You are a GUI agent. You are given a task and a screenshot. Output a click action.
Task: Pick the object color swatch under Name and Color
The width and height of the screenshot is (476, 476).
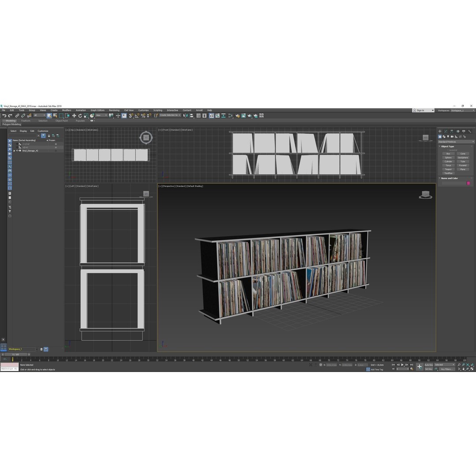pos(469,182)
